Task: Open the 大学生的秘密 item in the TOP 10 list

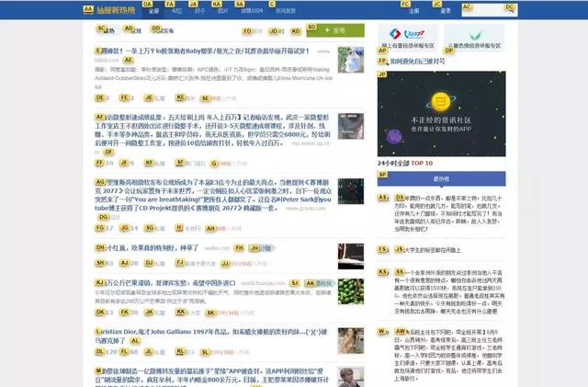Action: [x=428, y=250]
